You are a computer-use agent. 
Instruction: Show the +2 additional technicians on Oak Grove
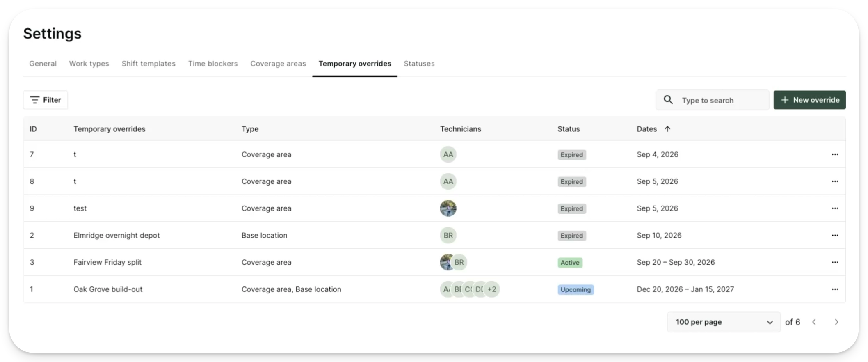491,289
